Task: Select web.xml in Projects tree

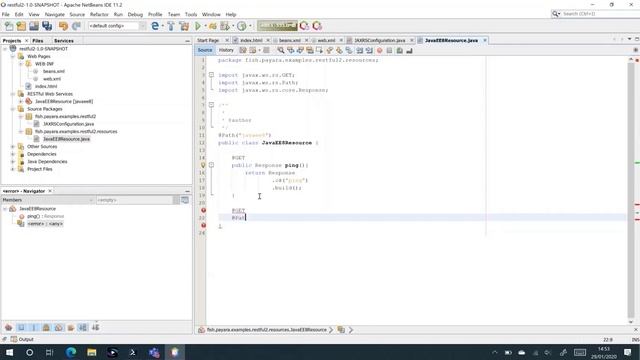Action: (52, 79)
